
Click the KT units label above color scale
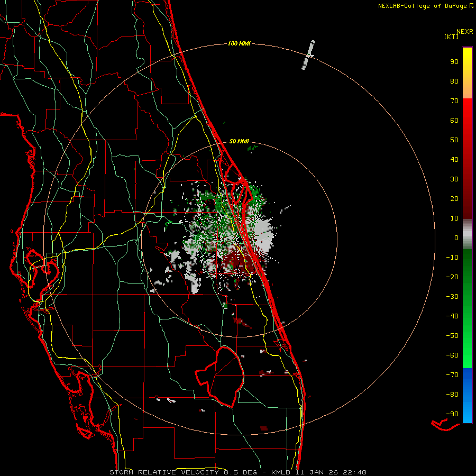[451, 36]
